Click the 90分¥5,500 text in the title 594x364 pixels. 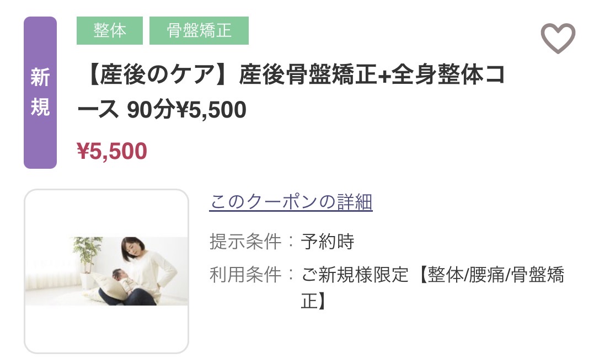point(186,111)
